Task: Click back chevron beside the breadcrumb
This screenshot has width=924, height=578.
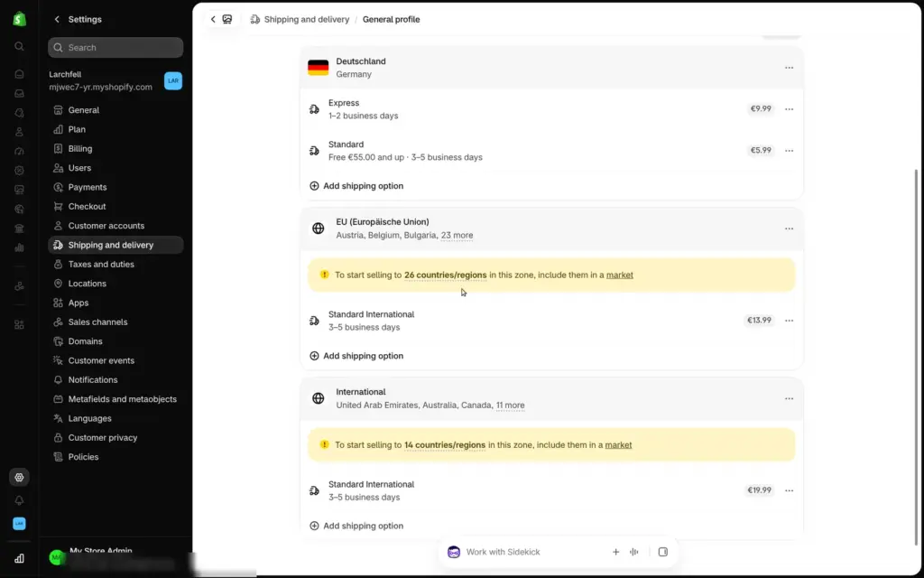Action: (x=213, y=20)
